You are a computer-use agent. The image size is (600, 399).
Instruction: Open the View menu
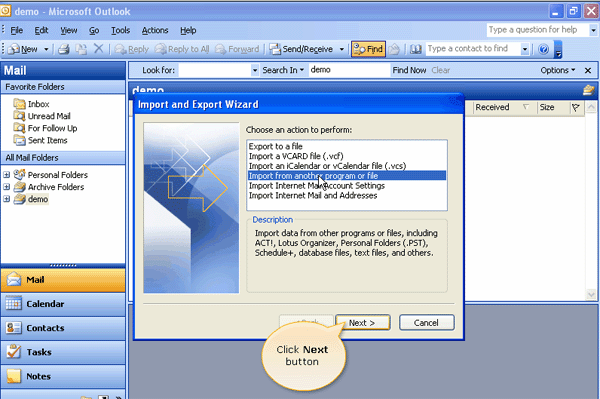click(x=68, y=30)
